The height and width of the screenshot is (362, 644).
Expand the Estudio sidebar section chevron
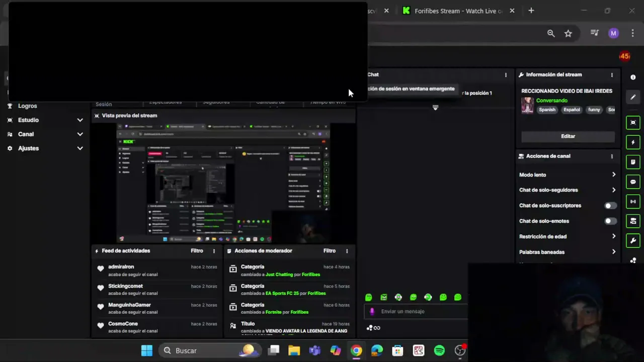click(x=79, y=120)
